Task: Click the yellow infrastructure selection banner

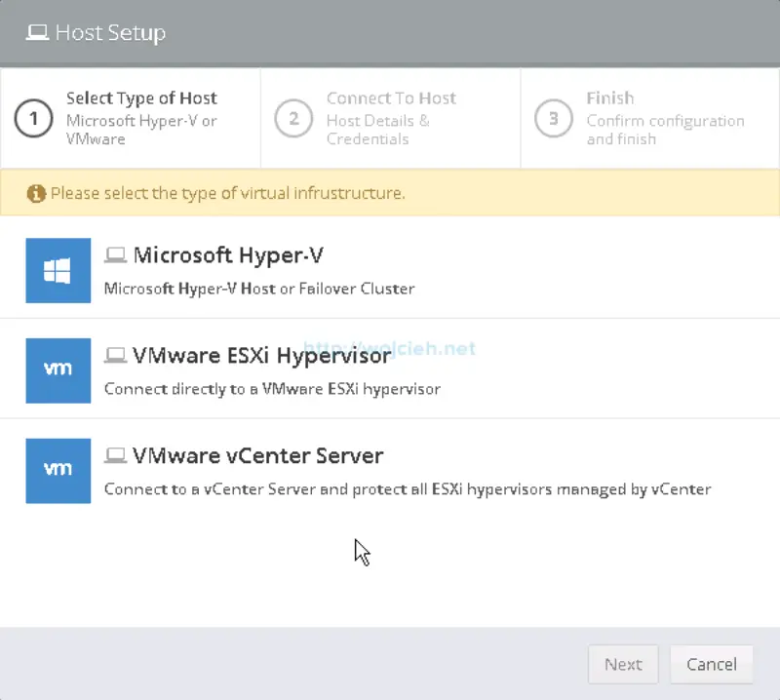Action: [x=390, y=193]
